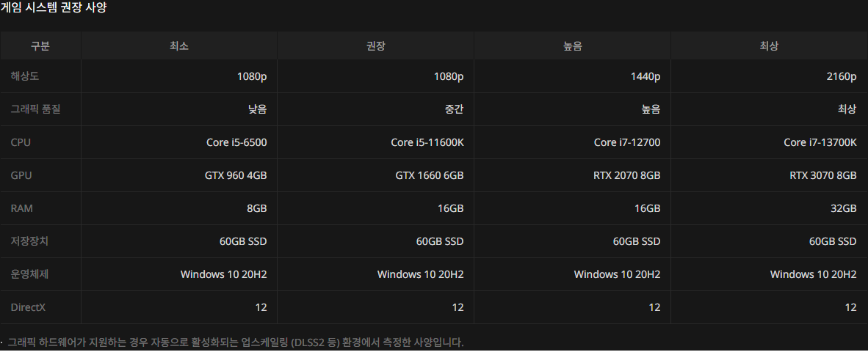Select '60GB SSD' in the 최소 column
This screenshot has width=868, height=352.
244,241
